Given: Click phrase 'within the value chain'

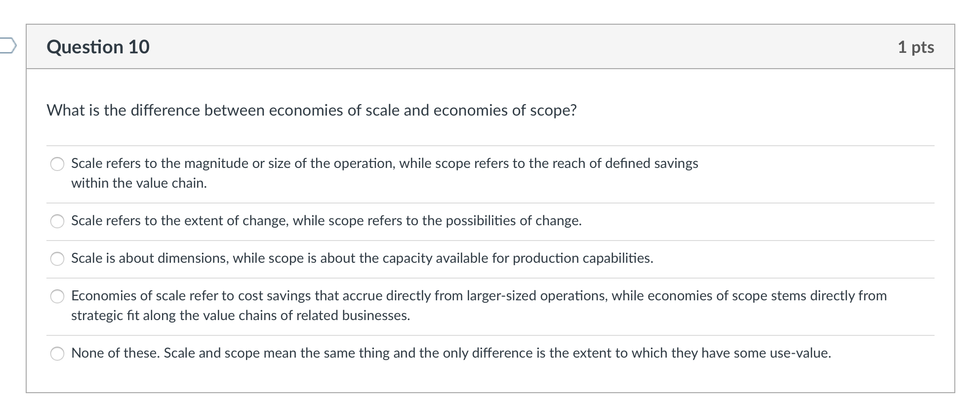Looking at the screenshot, I should [x=139, y=183].
